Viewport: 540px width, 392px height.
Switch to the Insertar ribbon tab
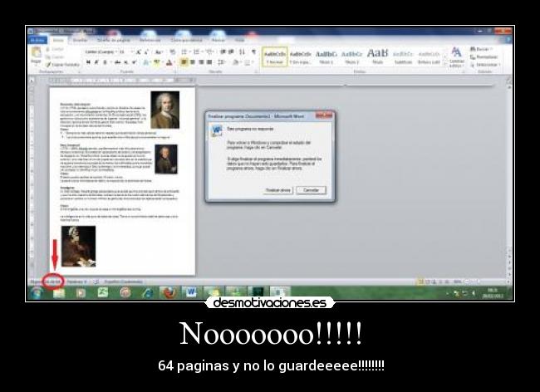[x=81, y=40]
